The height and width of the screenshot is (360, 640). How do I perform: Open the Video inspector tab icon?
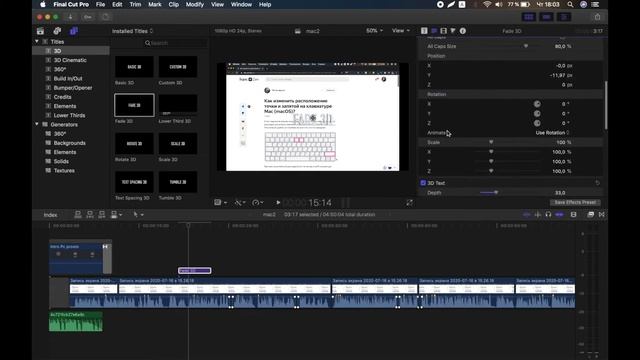pos(443,31)
